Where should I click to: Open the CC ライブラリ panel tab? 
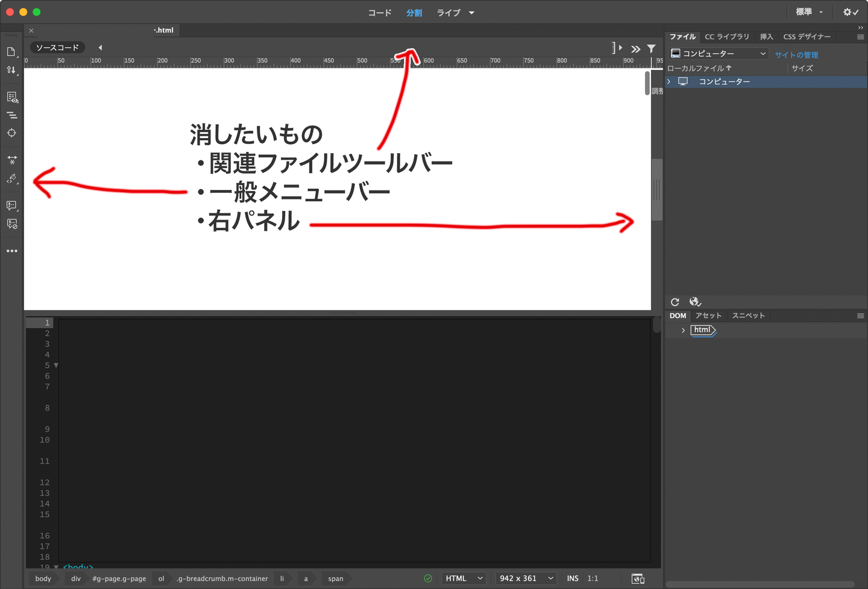click(727, 37)
